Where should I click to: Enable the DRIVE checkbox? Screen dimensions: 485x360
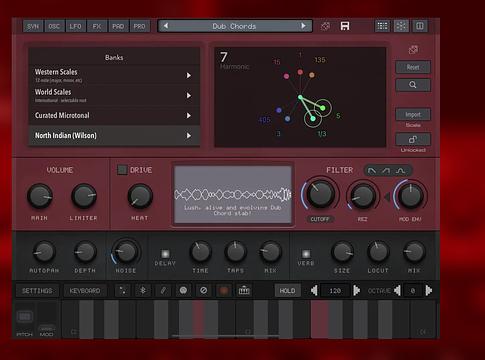point(122,170)
